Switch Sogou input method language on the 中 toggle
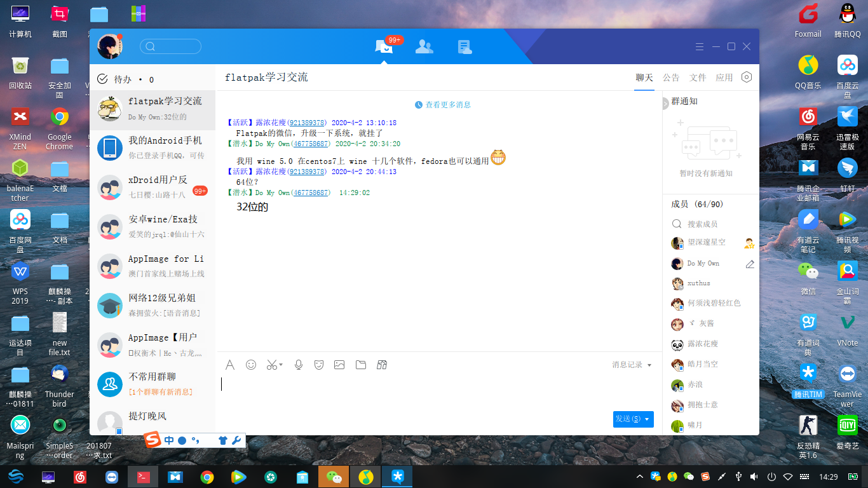 pos(168,440)
